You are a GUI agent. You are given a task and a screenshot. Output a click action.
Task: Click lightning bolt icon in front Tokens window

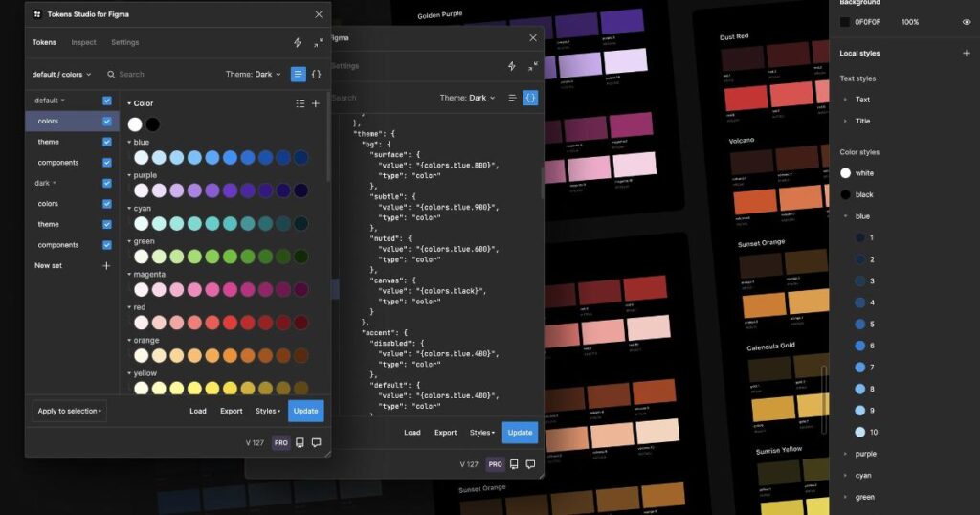[298, 42]
